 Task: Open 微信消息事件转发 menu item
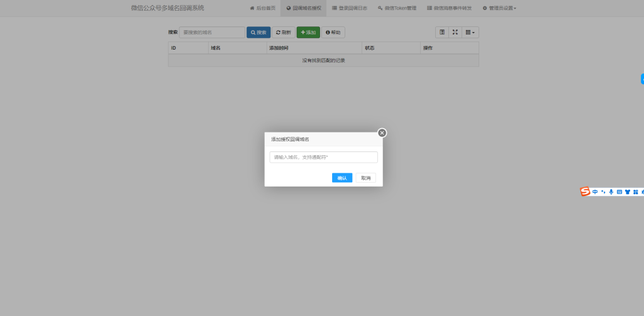coord(449,8)
